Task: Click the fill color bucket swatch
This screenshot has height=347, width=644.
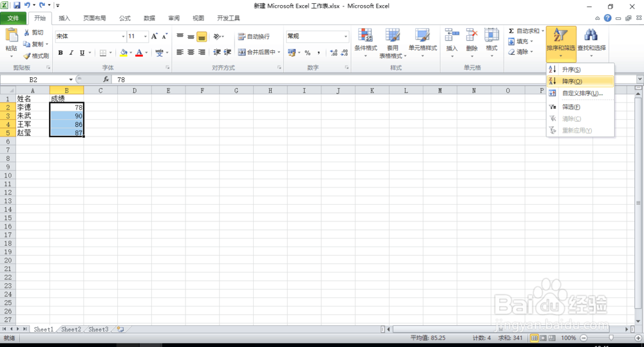Action: (x=124, y=53)
